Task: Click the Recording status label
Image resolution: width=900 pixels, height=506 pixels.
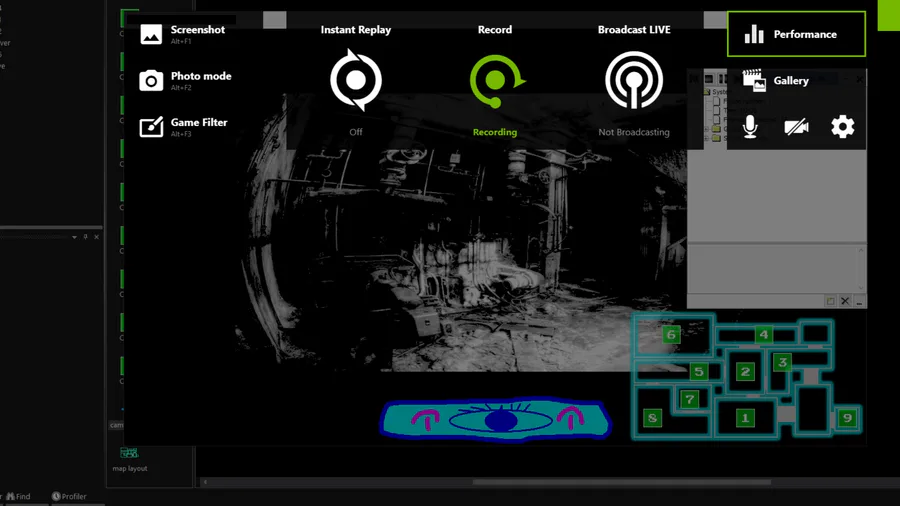Action: coord(495,132)
